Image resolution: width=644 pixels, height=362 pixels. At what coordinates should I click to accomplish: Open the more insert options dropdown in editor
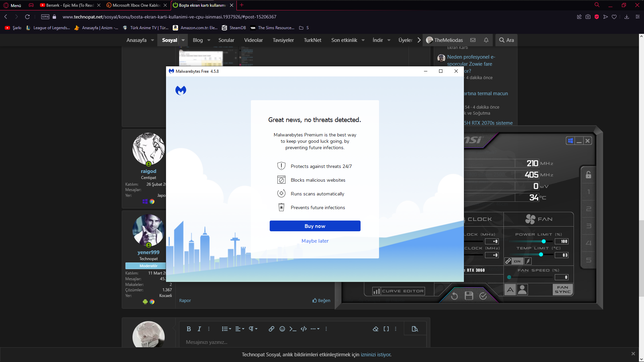(x=315, y=329)
